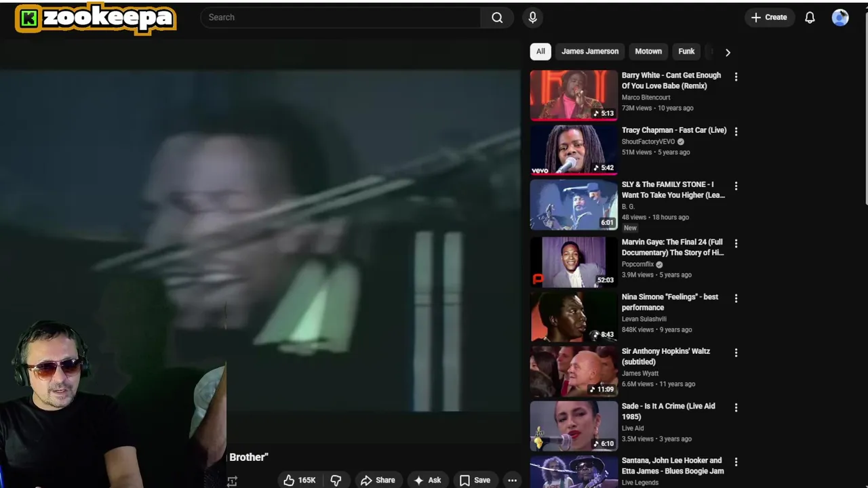Click the zookeepa logo
This screenshot has height=488, width=868.
coord(96,19)
